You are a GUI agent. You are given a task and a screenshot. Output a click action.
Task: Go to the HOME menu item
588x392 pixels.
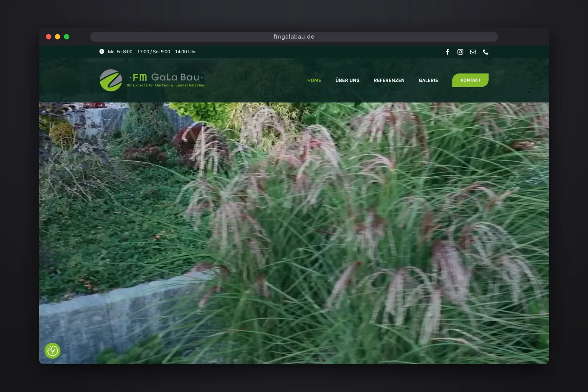314,80
